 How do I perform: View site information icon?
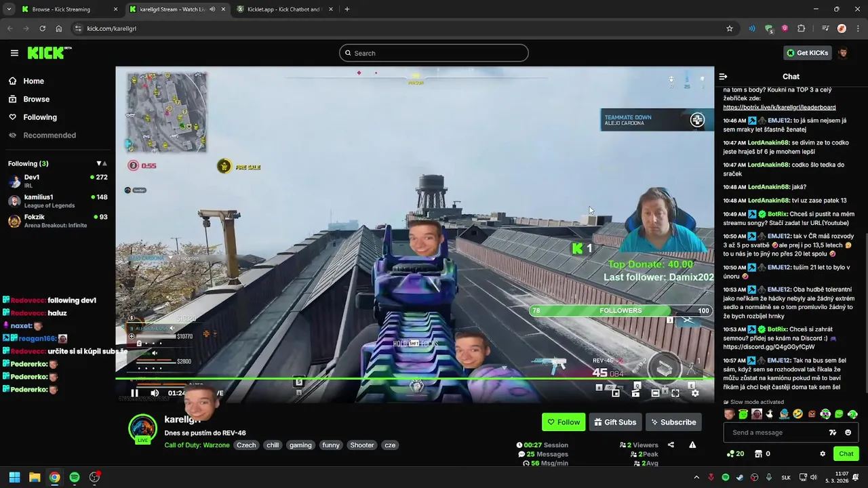78,28
